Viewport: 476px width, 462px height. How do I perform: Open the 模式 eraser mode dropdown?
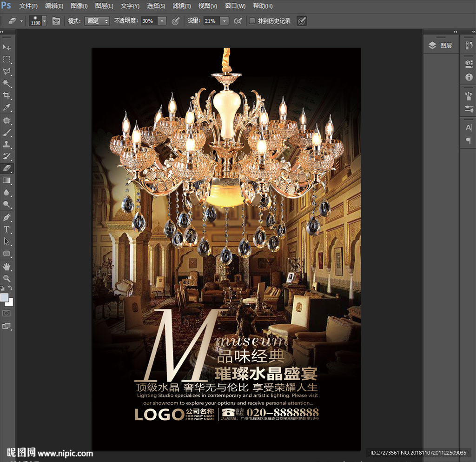pos(97,21)
